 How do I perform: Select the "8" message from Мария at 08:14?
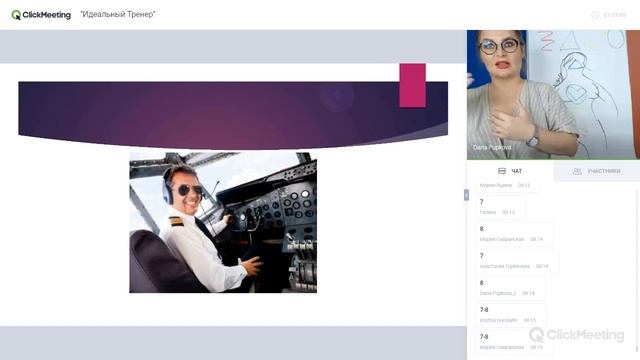tap(515, 234)
